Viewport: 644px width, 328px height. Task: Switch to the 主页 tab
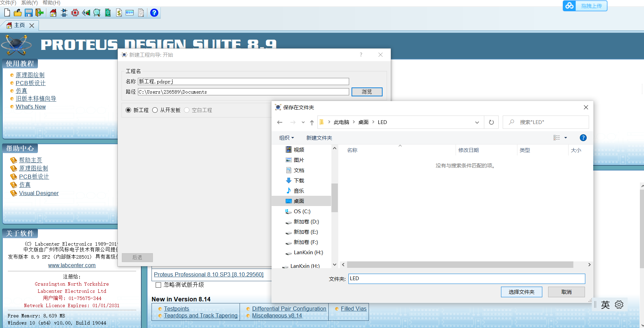(x=19, y=25)
